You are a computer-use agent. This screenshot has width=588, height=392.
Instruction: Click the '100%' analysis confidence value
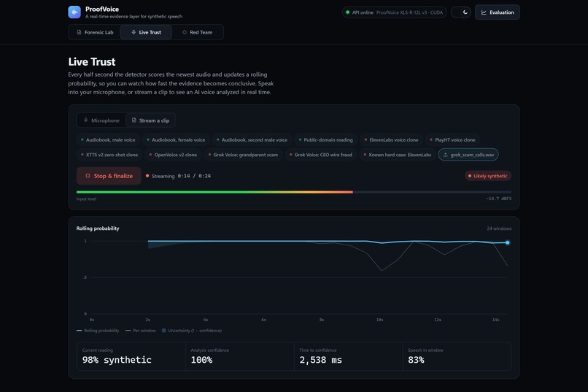click(201, 360)
